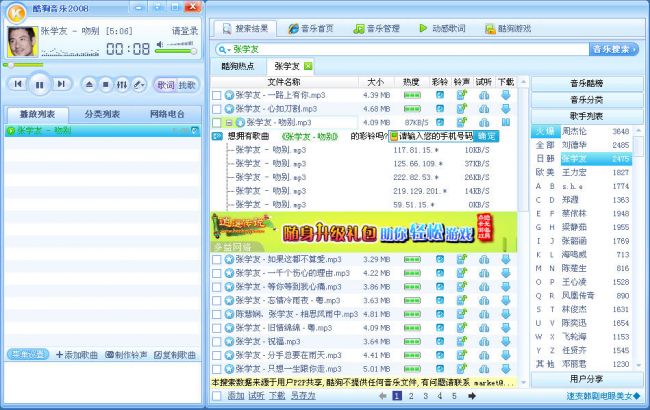Open the pencil icon dropdown in player controls
The image size is (650, 410).
(x=139, y=85)
